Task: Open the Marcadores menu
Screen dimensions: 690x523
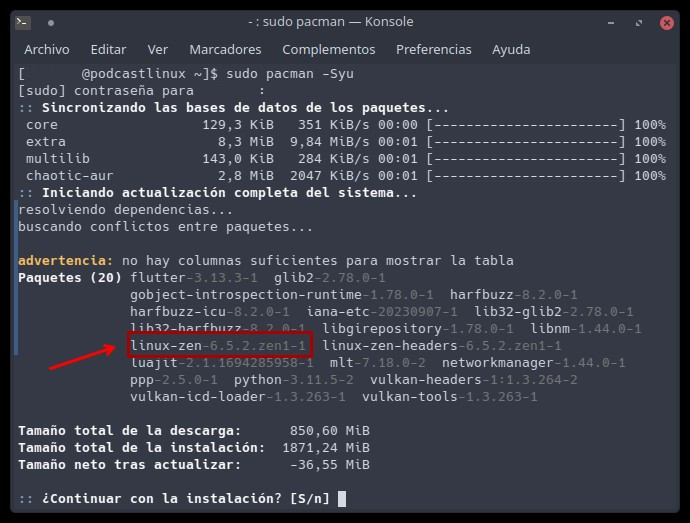Action: coord(225,50)
